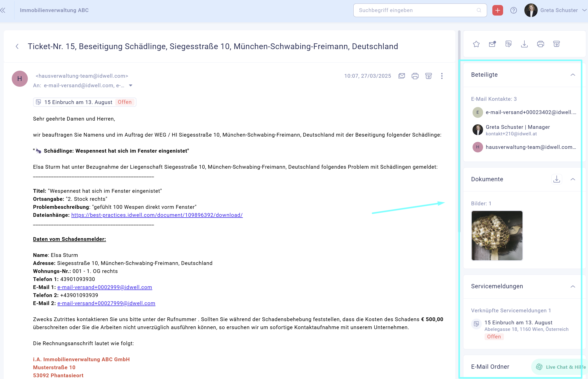Print this email message from header

tap(415, 76)
